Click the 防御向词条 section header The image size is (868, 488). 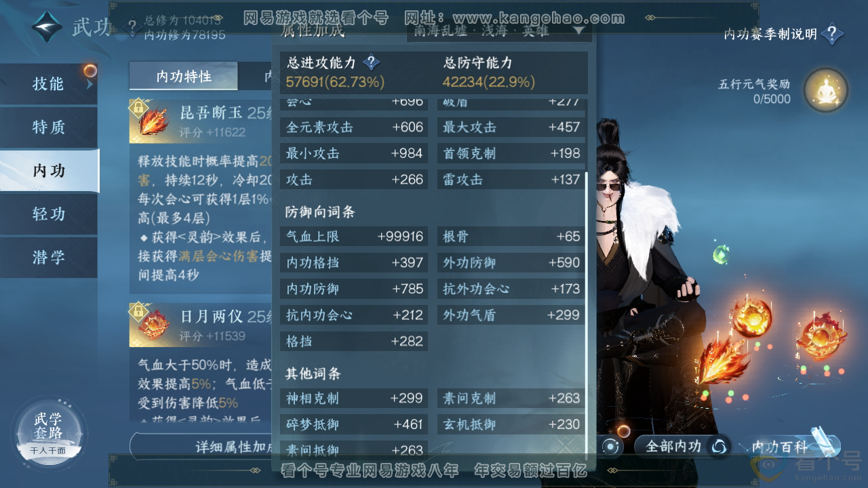(320, 212)
